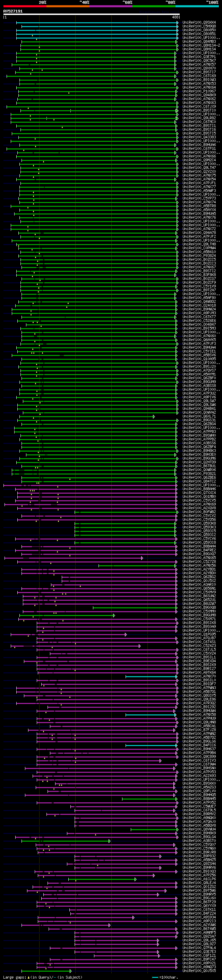
Task: Open hit UniRef100_O80851
Action: click(199, 34)
